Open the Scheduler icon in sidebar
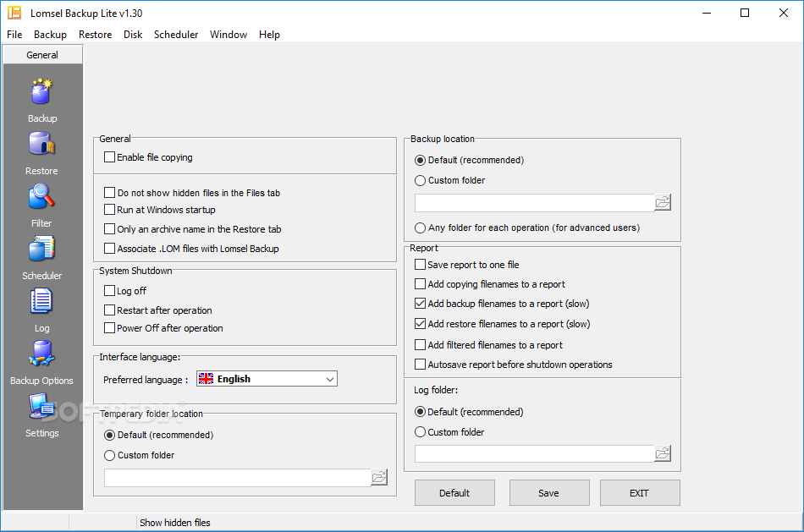 click(41, 250)
